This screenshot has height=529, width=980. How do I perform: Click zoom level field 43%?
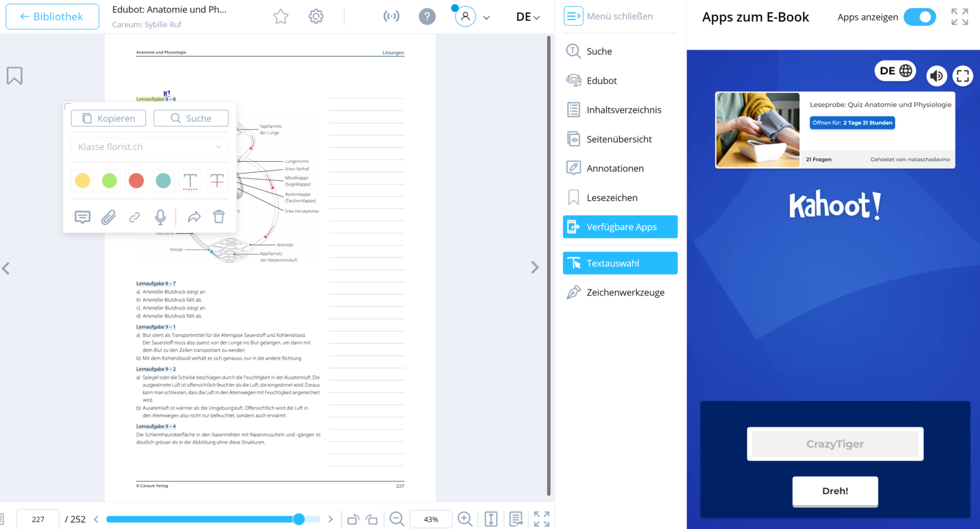431,519
